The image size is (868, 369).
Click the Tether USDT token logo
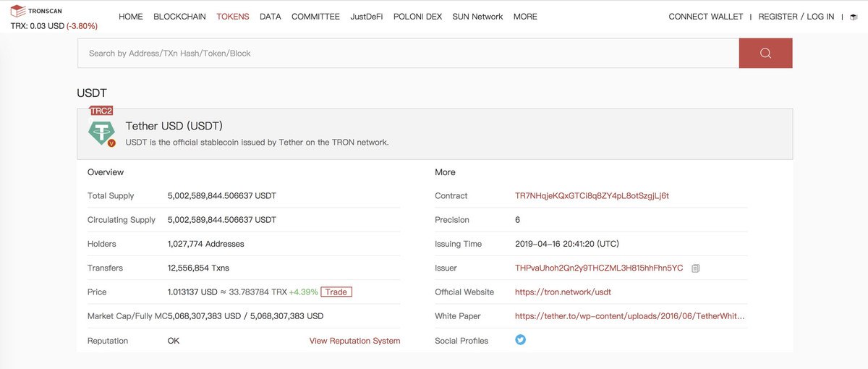[102, 133]
